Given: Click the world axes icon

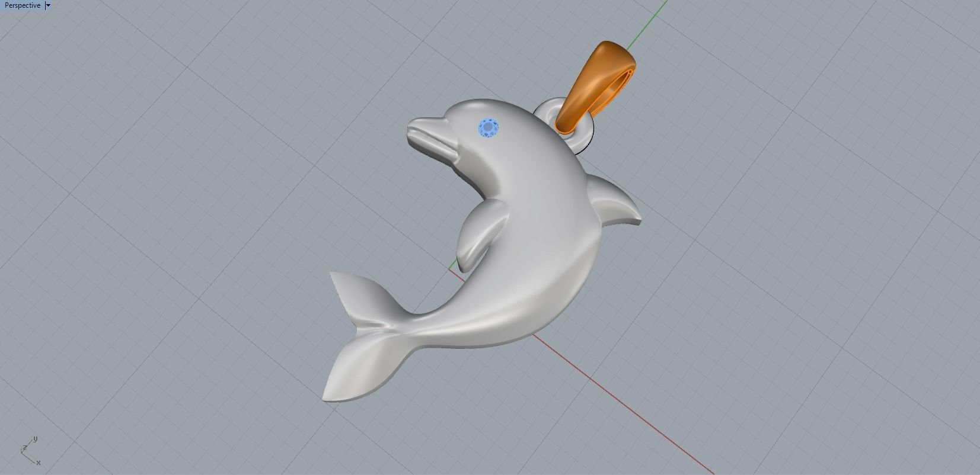Looking at the screenshot, I should [x=30, y=451].
